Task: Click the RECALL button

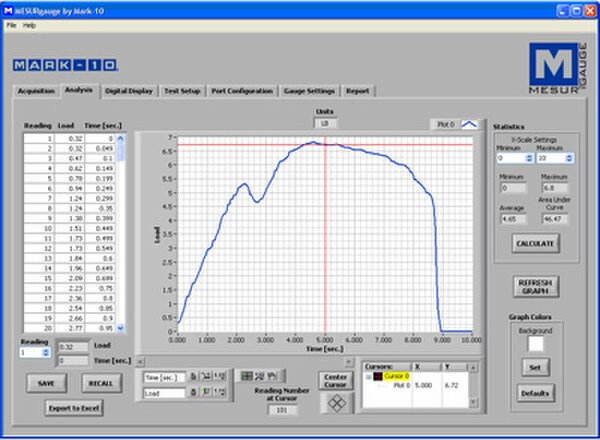Action: coord(101,383)
